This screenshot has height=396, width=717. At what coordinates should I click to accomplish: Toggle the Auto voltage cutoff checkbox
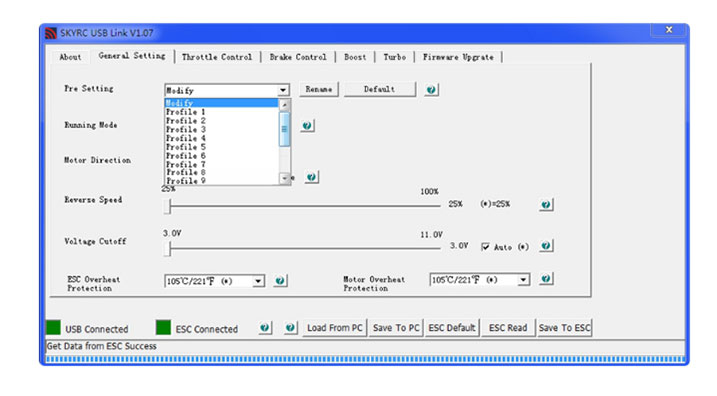tap(485, 247)
